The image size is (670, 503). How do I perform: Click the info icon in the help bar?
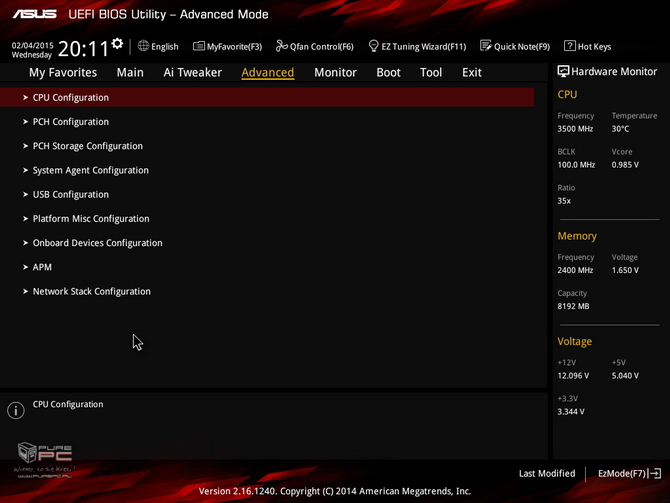(x=16, y=411)
